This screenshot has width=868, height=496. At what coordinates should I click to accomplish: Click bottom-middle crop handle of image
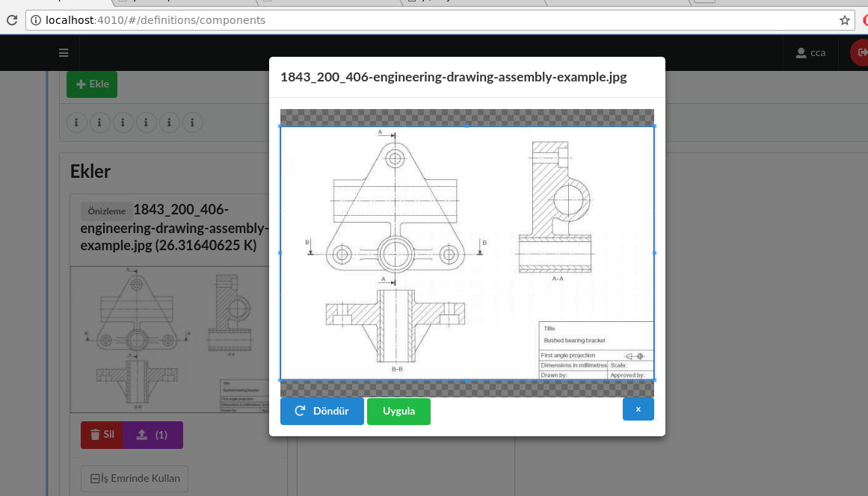467,380
